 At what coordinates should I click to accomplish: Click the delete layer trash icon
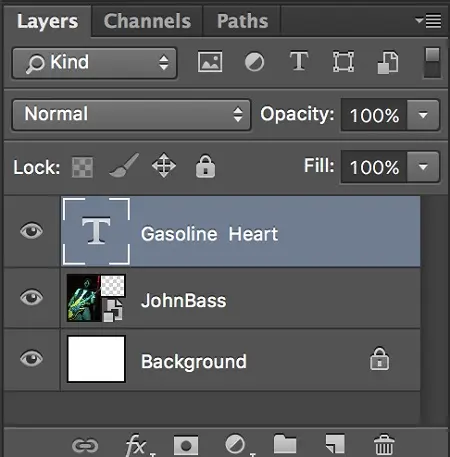point(384,445)
